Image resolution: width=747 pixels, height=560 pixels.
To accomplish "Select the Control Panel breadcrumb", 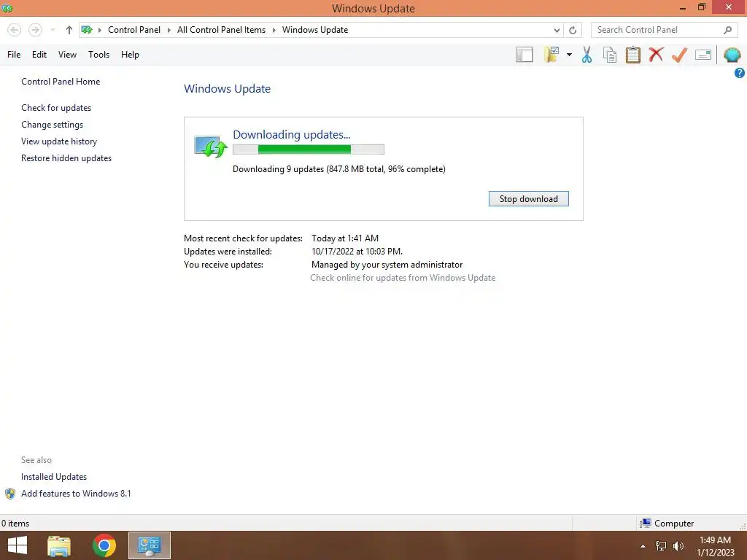I will pyautogui.click(x=134, y=29).
